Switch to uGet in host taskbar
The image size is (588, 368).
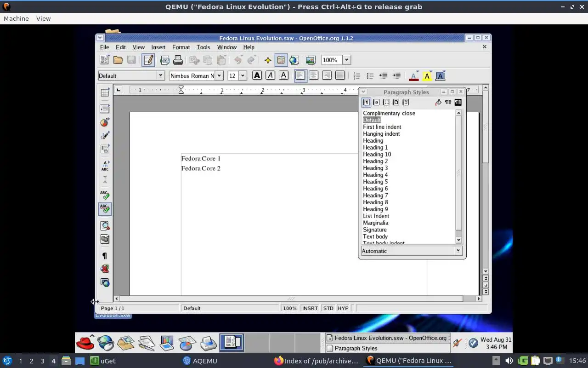[103, 361]
